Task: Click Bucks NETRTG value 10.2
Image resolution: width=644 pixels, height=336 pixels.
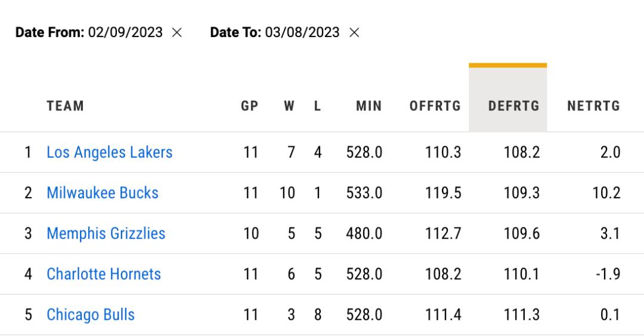Action: pyautogui.click(x=607, y=193)
